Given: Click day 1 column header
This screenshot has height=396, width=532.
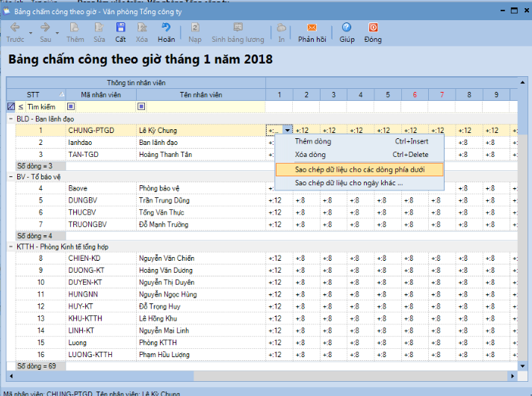Looking at the screenshot, I should (279, 95).
